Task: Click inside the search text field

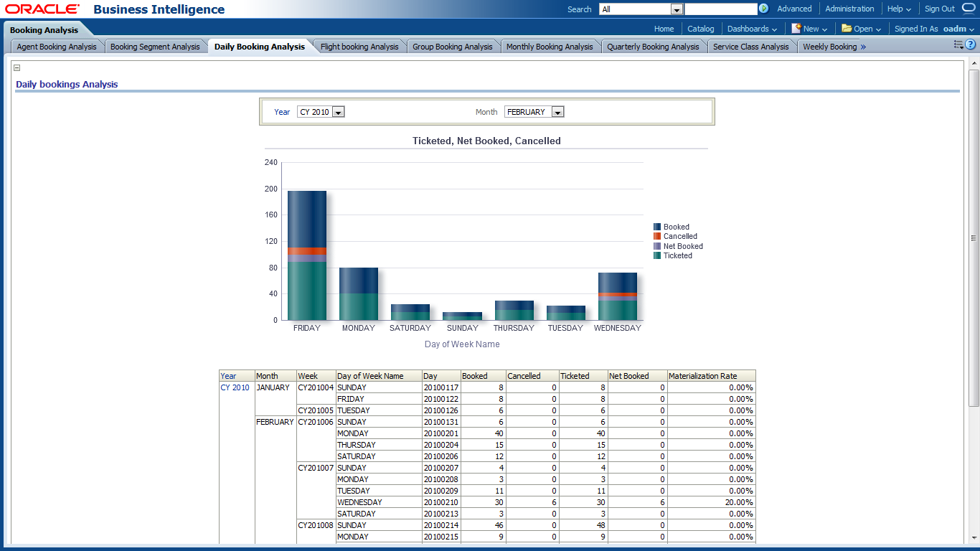Action: [720, 9]
